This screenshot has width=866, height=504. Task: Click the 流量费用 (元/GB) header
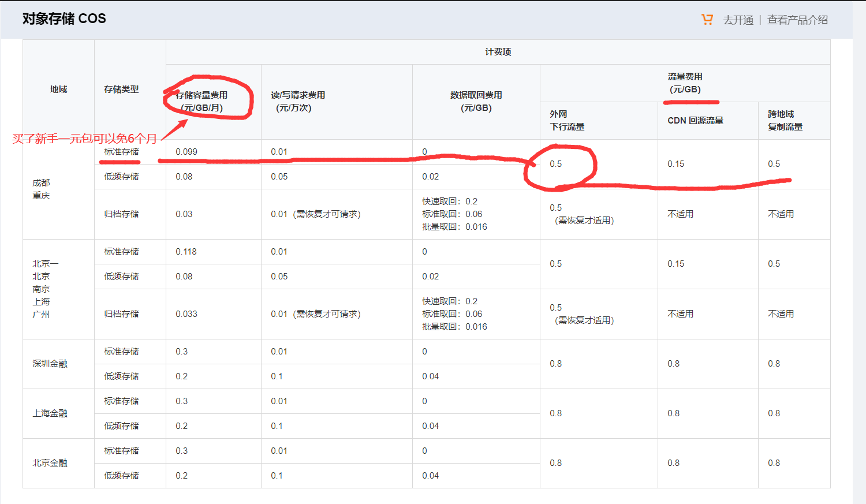(685, 83)
